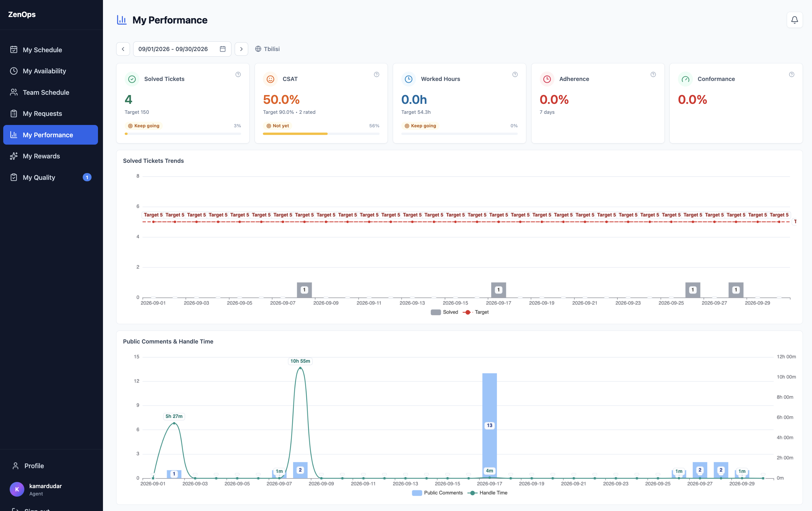
Task: Click the date range 09/01/2026 - 09/30/2026 field
Action: click(182, 49)
